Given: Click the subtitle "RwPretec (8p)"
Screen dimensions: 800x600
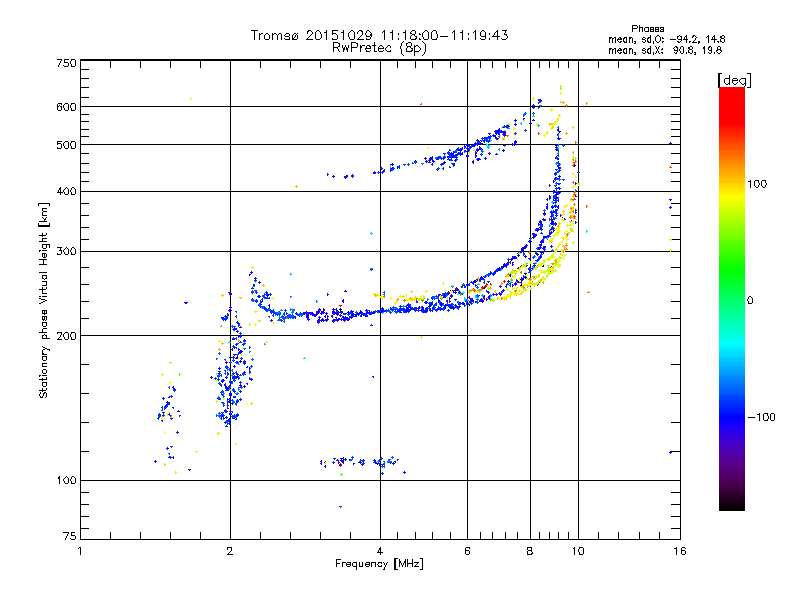Looking at the screenshot, I should [379, 48].
